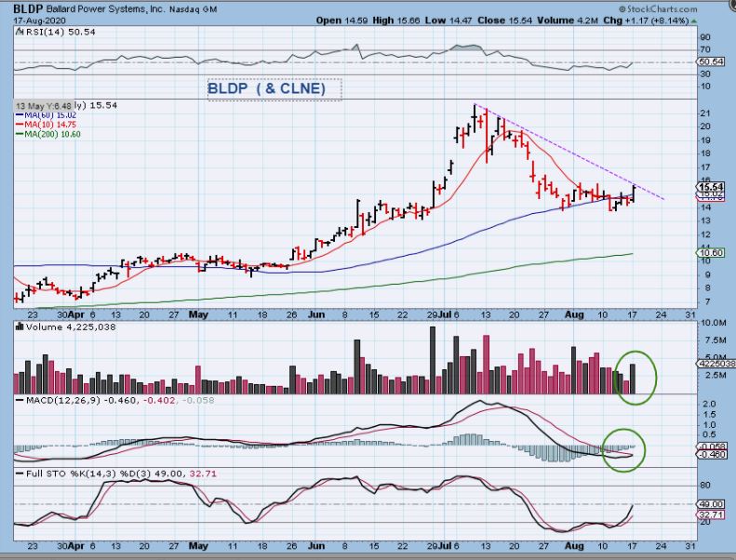The height and width of the screenshot is (560, 736).
Task: Click the MA(200) 10.60 legend entry
Action: point(48,134)
